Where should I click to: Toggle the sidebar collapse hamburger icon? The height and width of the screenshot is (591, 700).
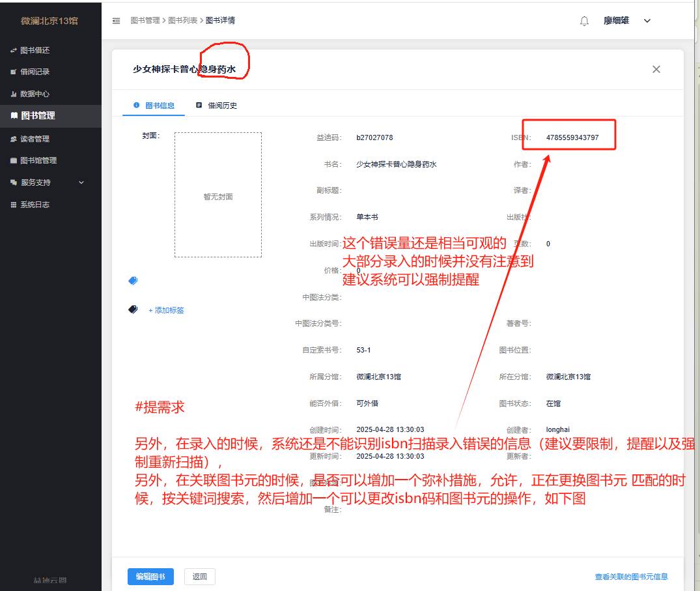click(117, 21)
